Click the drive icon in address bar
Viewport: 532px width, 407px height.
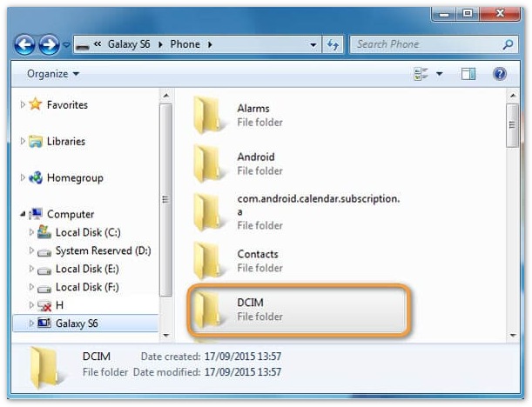(83, 45)
